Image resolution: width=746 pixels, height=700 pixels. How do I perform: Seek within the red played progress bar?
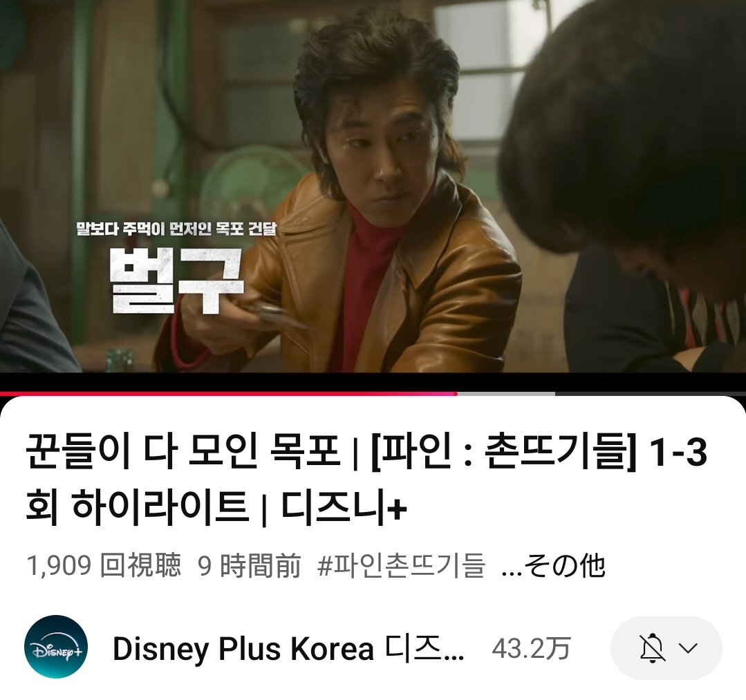[x=228, y=393]
